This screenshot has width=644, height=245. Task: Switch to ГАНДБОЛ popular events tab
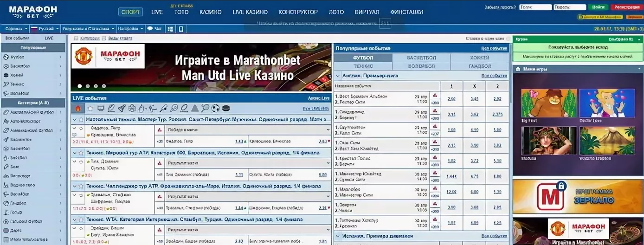click(480, 66)
